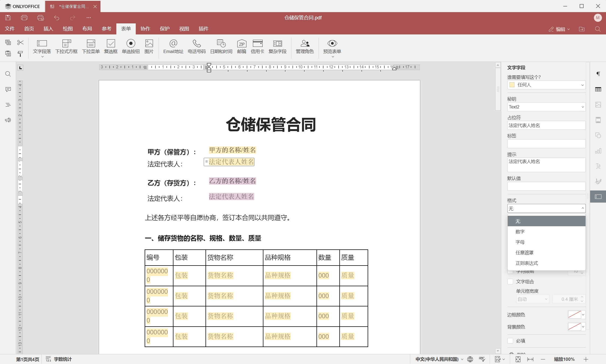Expand the 任何人 role dropdown
The width and height of the screenshot is (606, 364).
click(x=546, y=85)
